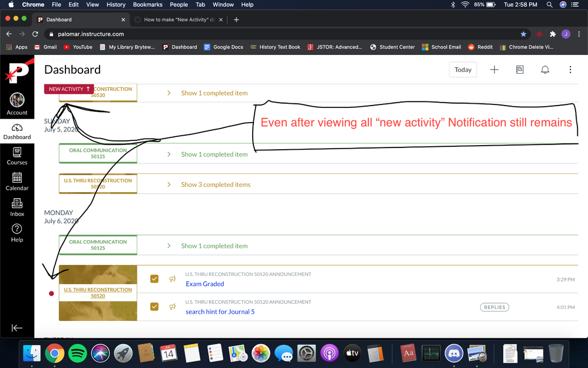Open Sunday Oral Communication 50125 course
Screen dimensions: 588x368
coord(98,153)
